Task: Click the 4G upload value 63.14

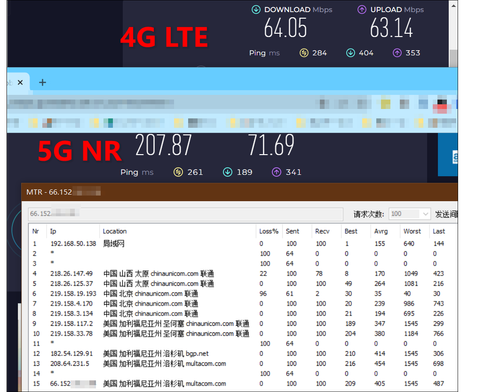Action: pos(391,28)
